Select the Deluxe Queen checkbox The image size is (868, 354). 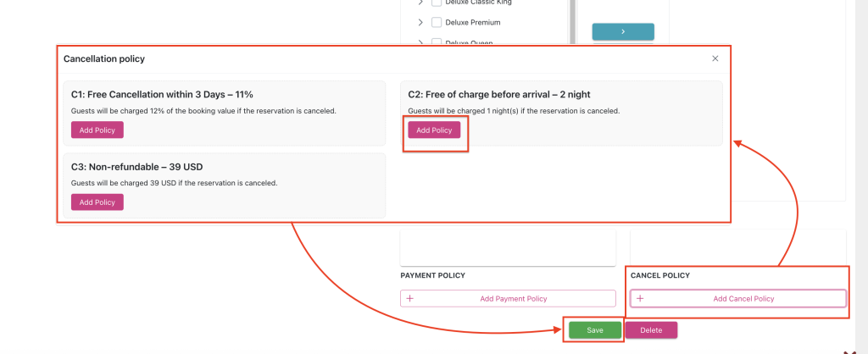tap(437, 41)
